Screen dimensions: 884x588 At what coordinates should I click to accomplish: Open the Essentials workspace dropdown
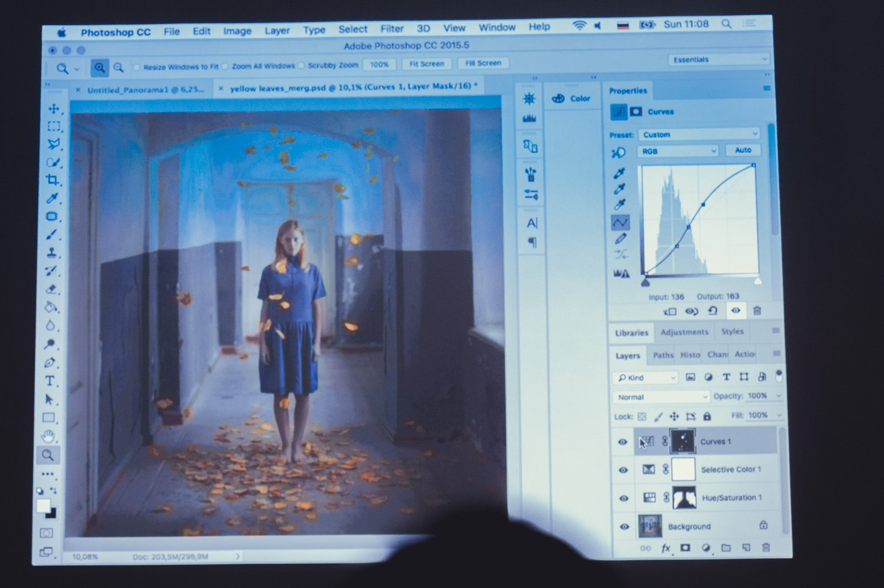[719, 59]
